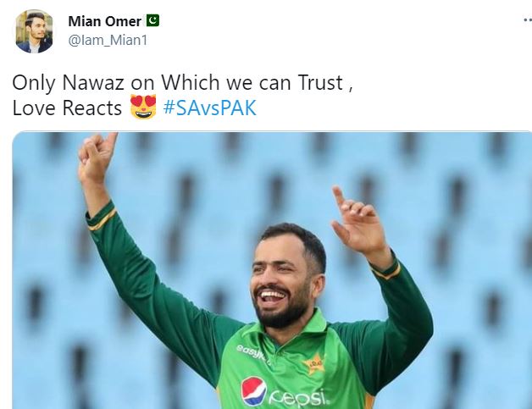Click the player's raised hand near the photo top
Viewport: 532px width, 409px height.
(x=96, y=158)
